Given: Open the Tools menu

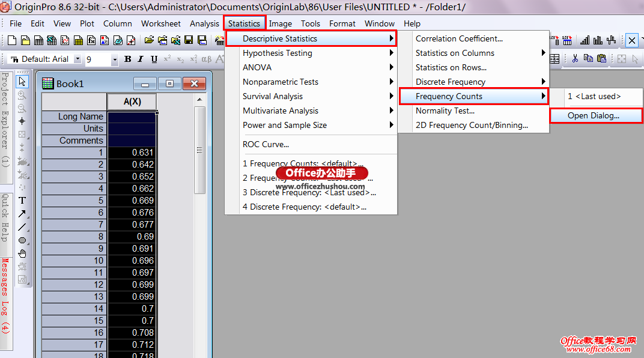Looking at the screenshot, I should click(310, 23).
